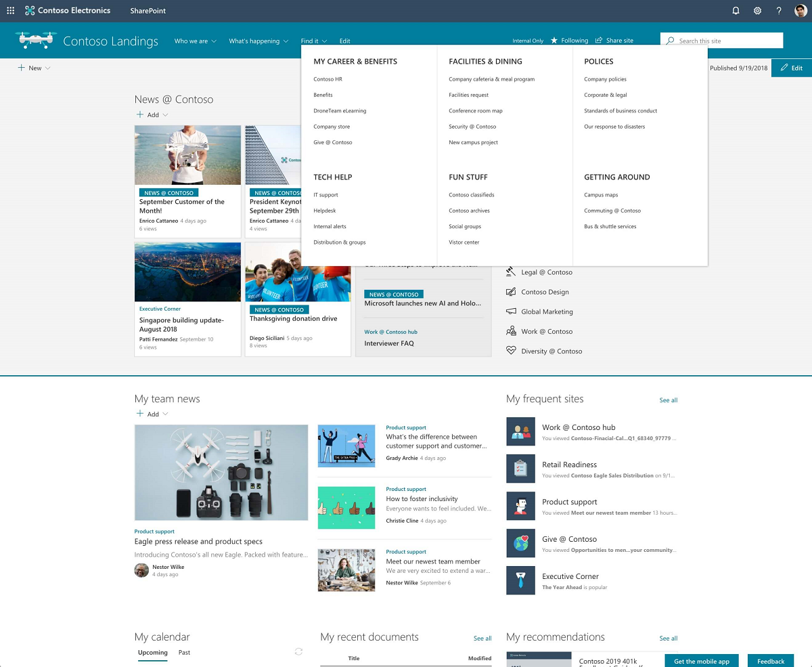This screenshot has width=812, height=667.
Task: Open the user profile avatar
Action: coord(800,11)
